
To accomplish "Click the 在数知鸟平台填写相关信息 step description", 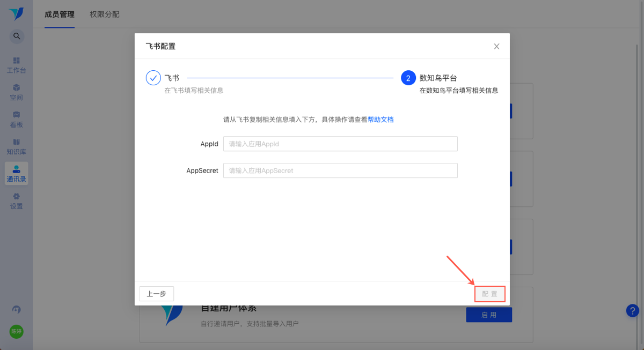I will click(459, 91).
